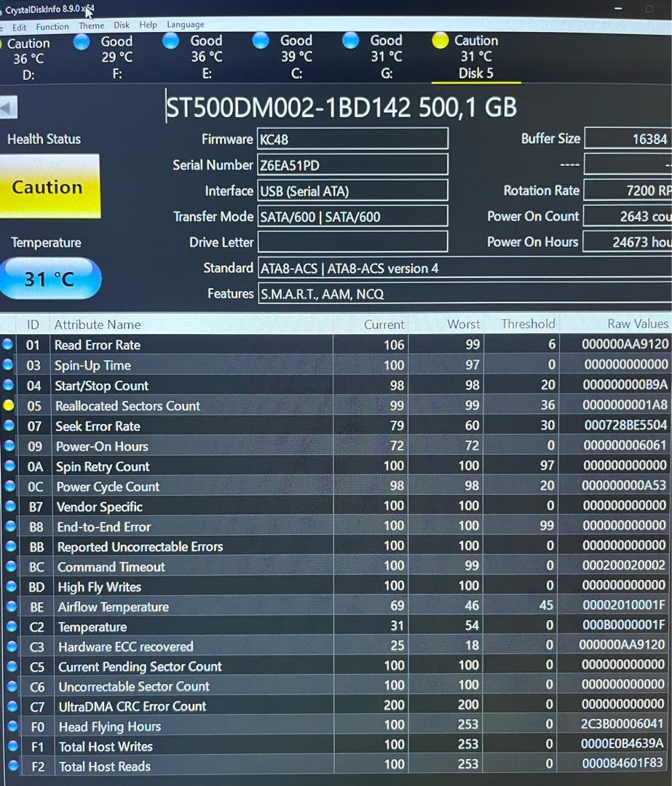Click the blue status icon for High Fly Writes
The image size is (672, 786).
(11, 586)
